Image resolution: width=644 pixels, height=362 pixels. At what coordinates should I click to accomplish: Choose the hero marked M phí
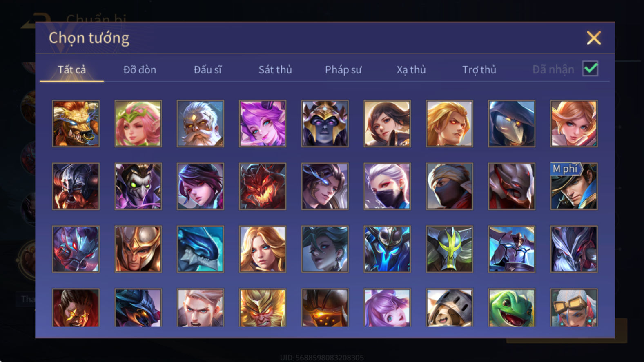click(574, 187)
